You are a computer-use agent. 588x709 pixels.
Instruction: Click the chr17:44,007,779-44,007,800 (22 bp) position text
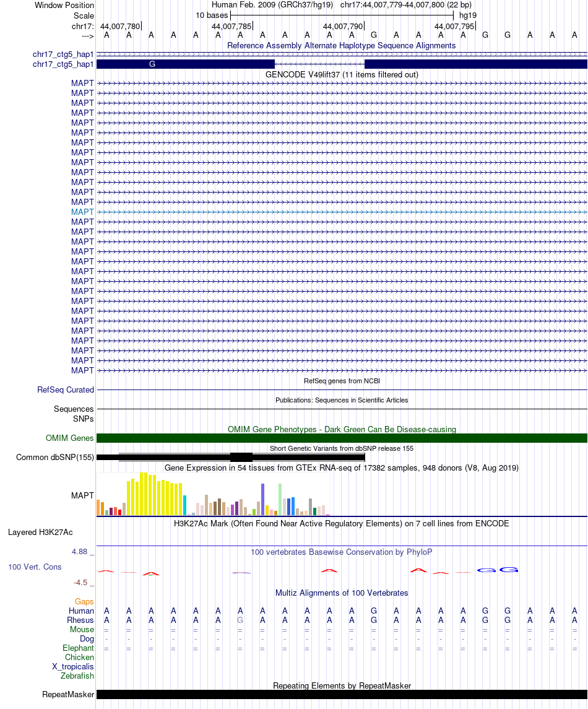(x=406, y=5)
